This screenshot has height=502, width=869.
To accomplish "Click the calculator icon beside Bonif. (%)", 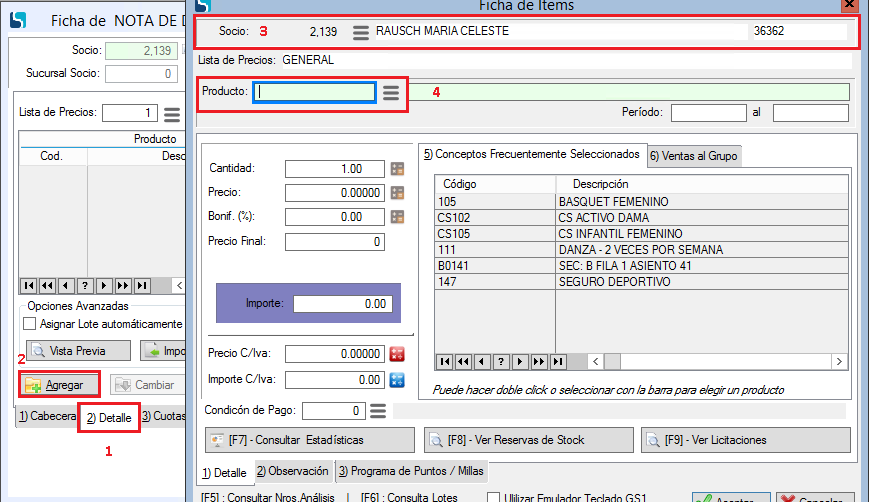I will pos(398,217).
